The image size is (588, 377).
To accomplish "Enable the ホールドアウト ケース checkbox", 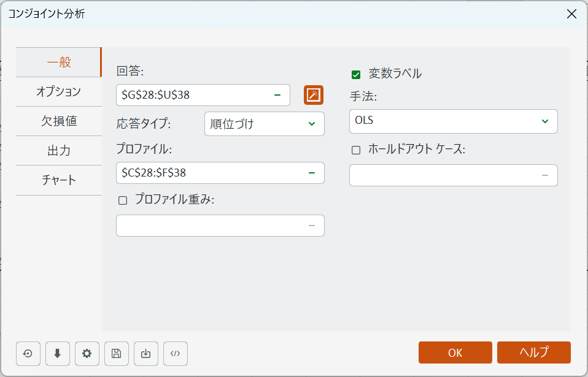I will [x=356, y=150].
